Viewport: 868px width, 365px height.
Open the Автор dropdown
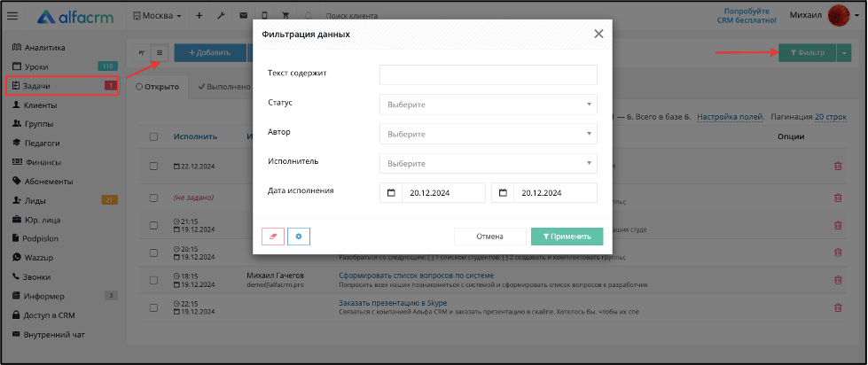(x=489, y=134)
